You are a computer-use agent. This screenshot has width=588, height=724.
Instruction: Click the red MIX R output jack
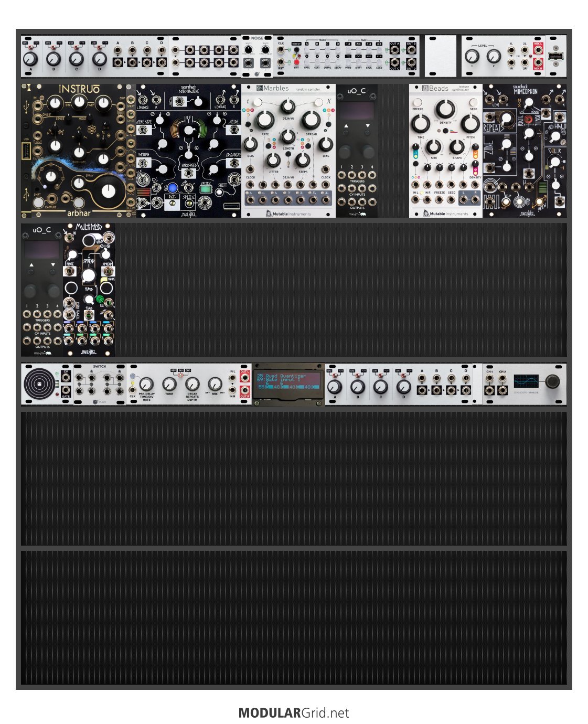tap(538, 62)
